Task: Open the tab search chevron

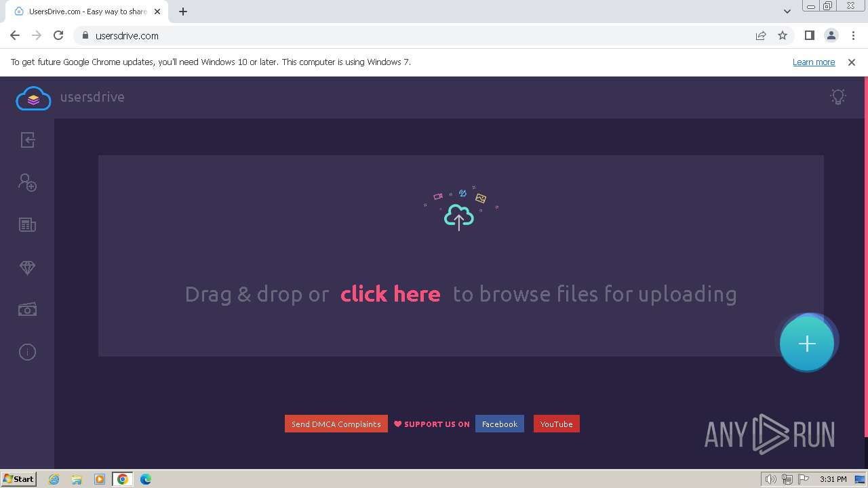Action: pos(787,11)
